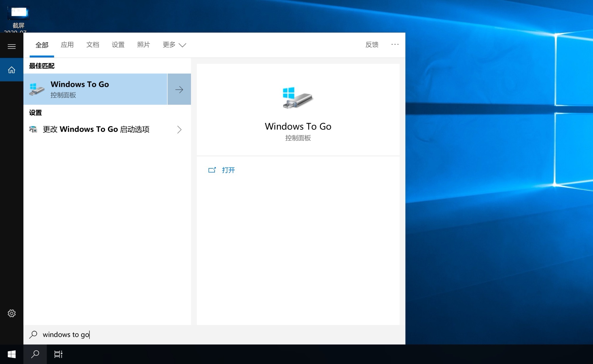Expand the 更多 dropdown
This screenshot has height=364, width=593.
pos(174,45)
